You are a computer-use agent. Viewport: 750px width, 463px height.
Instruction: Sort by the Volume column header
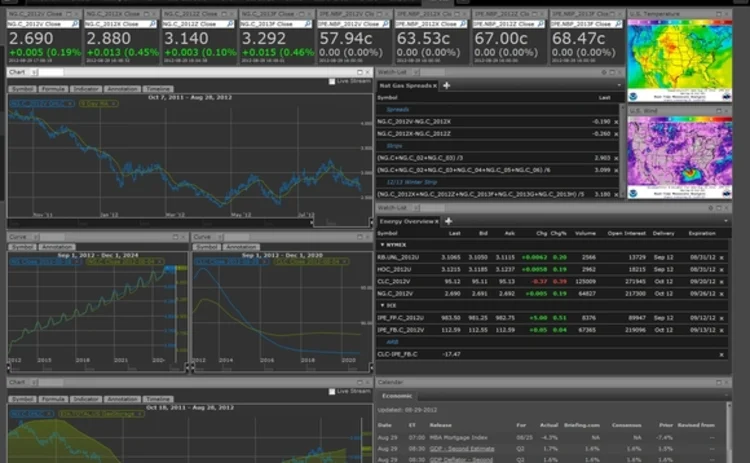pos(585,233)
